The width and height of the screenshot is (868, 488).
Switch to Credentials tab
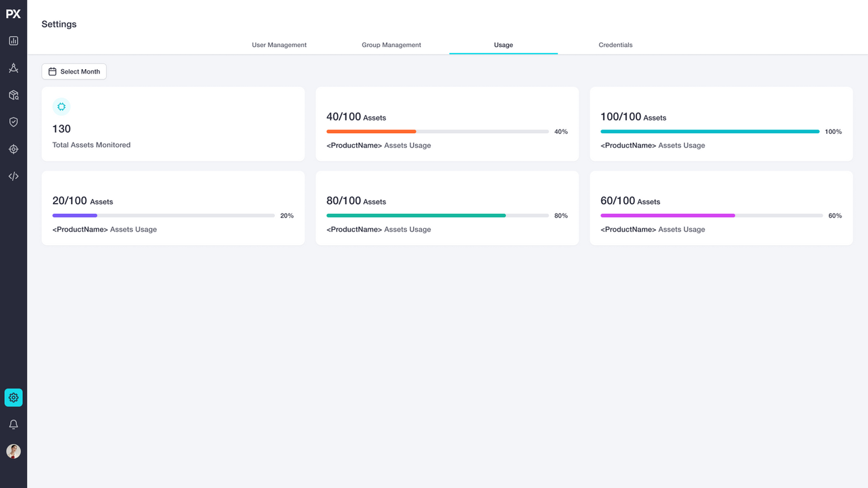pyautogui.click(x=615, y=45)
